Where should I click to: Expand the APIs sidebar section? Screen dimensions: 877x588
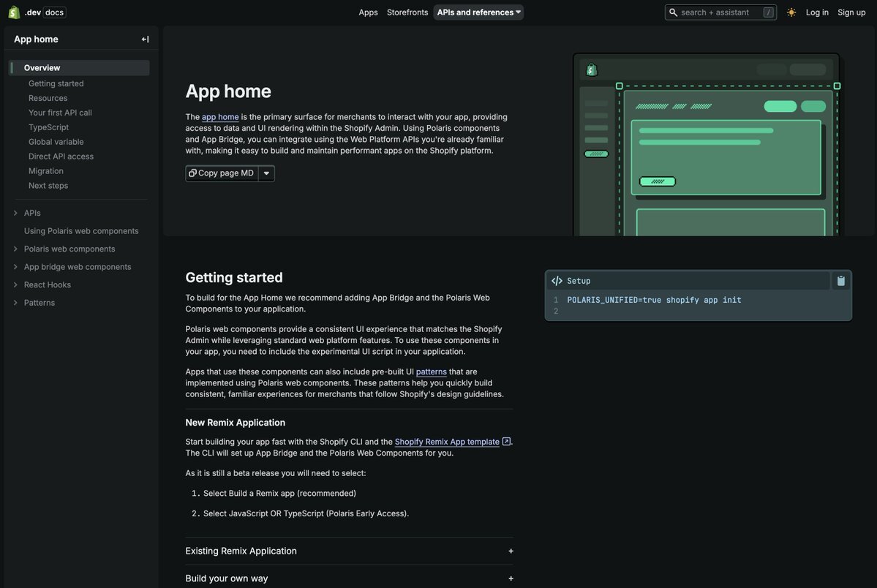coord(15,213)
